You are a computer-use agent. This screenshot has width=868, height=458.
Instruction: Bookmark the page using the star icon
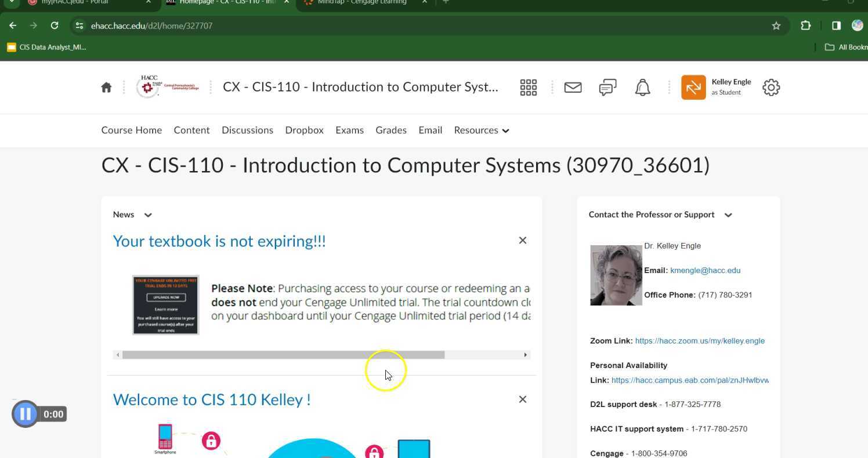pyautogui.click(x=777, y=26)
